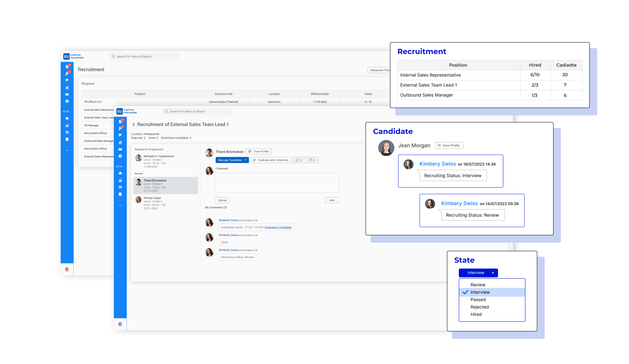Select the checked Interview option in State list

[x=480, y=292]
